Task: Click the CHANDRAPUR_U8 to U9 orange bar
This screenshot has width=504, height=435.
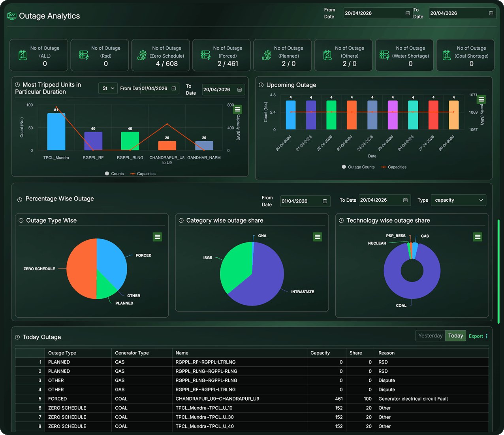Action: 167,146
